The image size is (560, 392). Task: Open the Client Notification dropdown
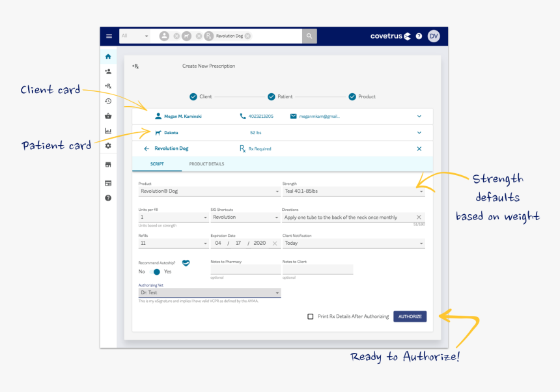(354, 244)
